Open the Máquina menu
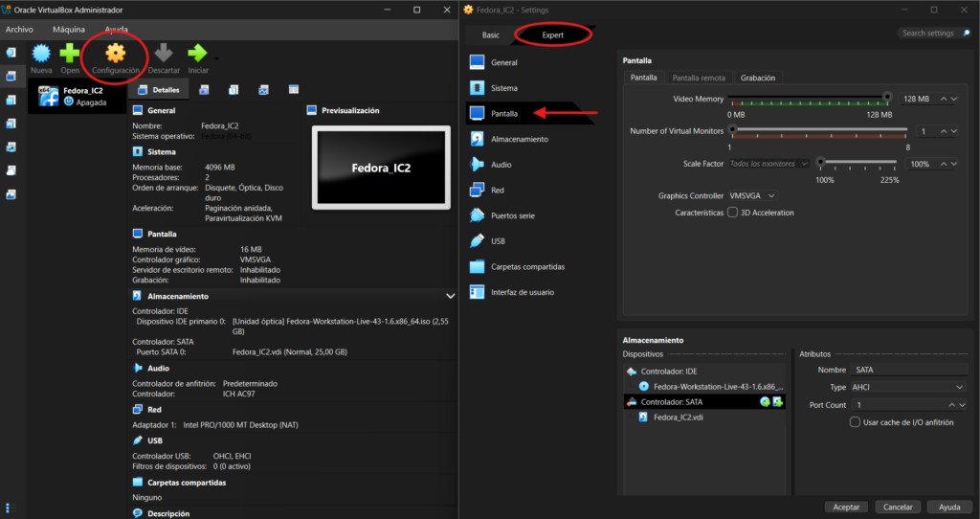Screen dimensions: 980x519 (x=69, y=30)
